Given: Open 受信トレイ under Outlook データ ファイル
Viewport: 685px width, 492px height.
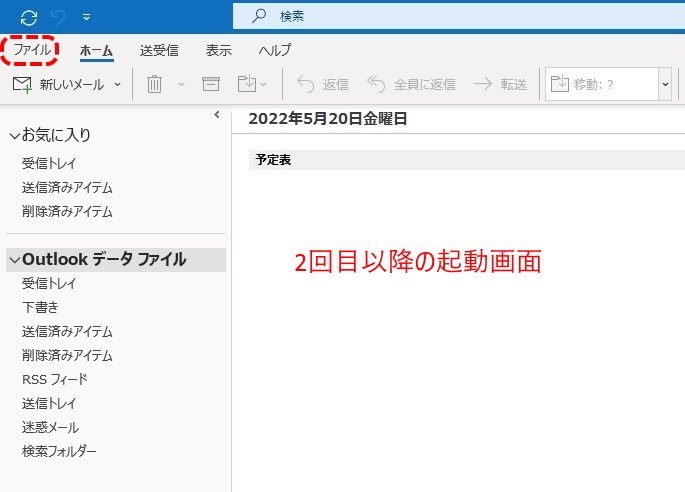Looking at the screenshot, I should point(49,284).
